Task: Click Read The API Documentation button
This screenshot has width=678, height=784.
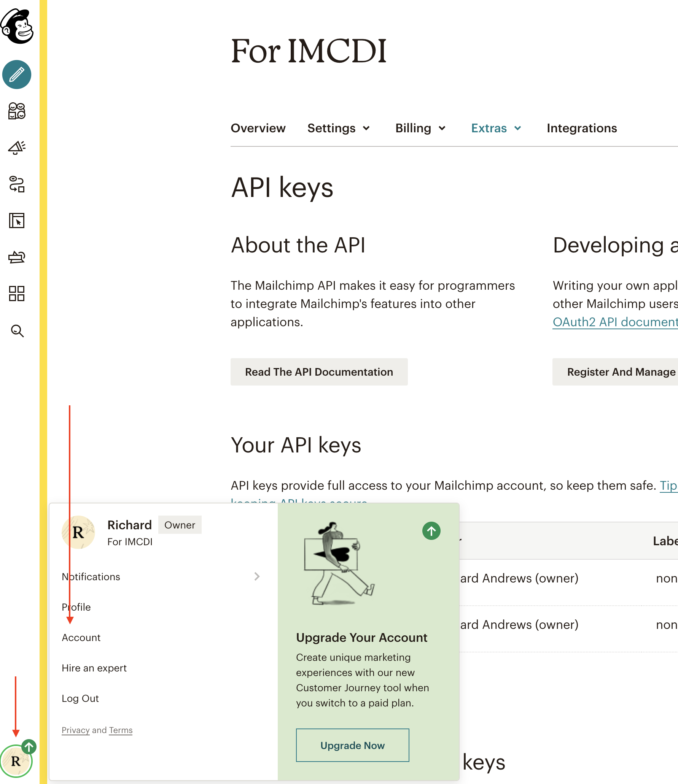Action: pyautogui.click(x=319, y=372)
